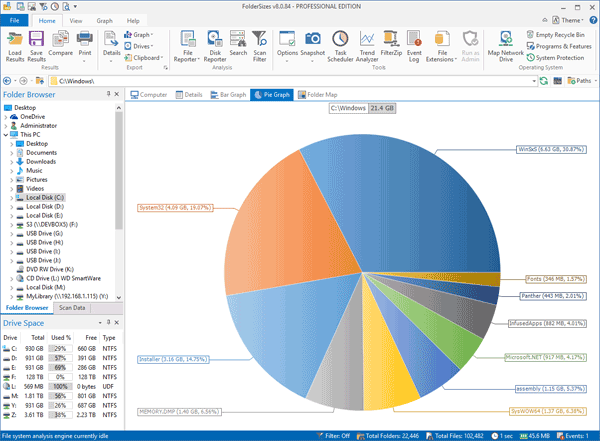Expand the Documents tree node
The width and height of the screenshot is (600, 441).
pos(12,152)
